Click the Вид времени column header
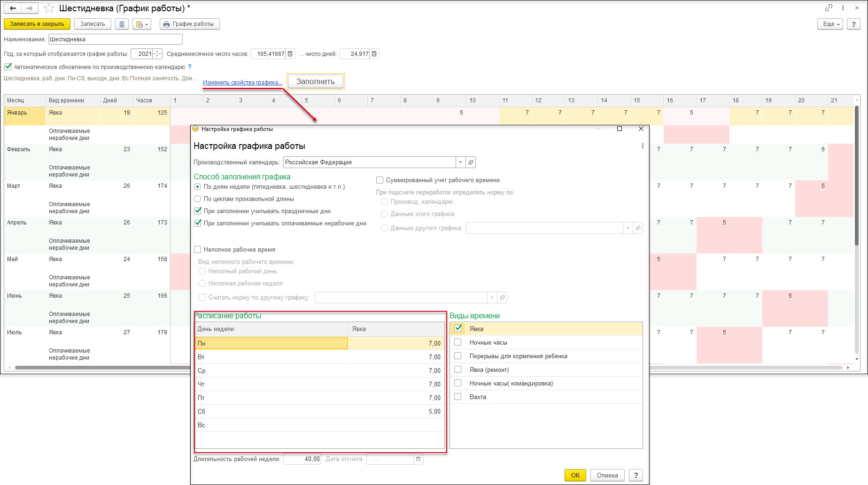This screenshot has width=868, height=485. [x=73, y=100]
